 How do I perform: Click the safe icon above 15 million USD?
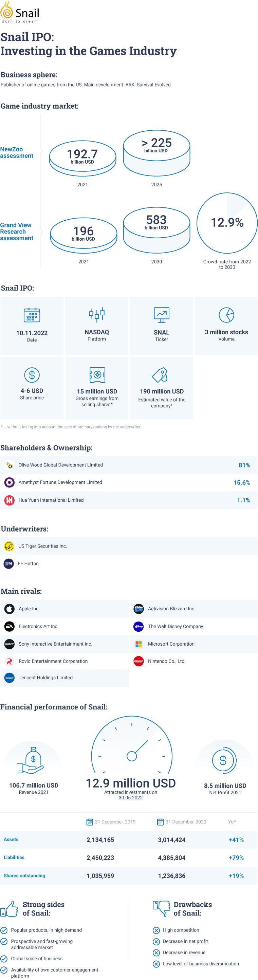coord(97,375)
